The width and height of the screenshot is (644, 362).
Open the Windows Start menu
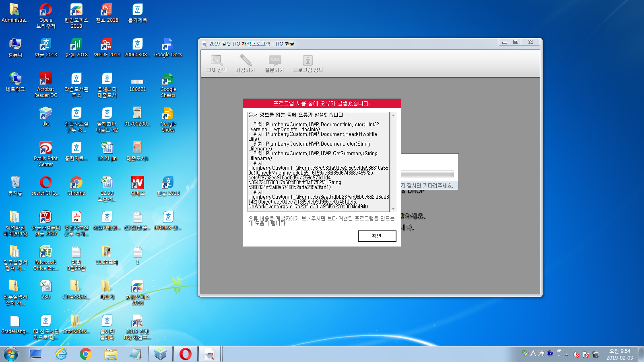[x=11, y=354]
